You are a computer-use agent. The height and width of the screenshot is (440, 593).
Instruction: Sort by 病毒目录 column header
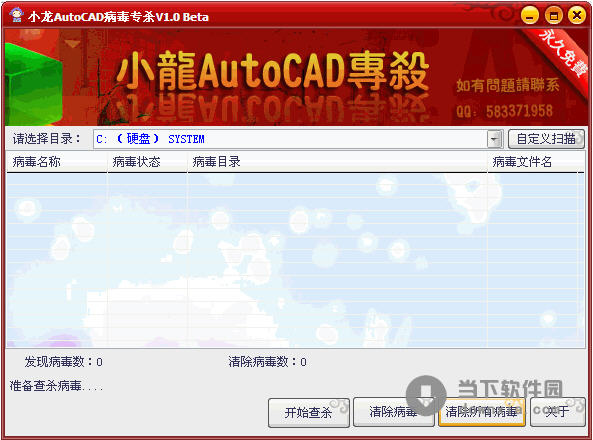(x=337, y=162)
